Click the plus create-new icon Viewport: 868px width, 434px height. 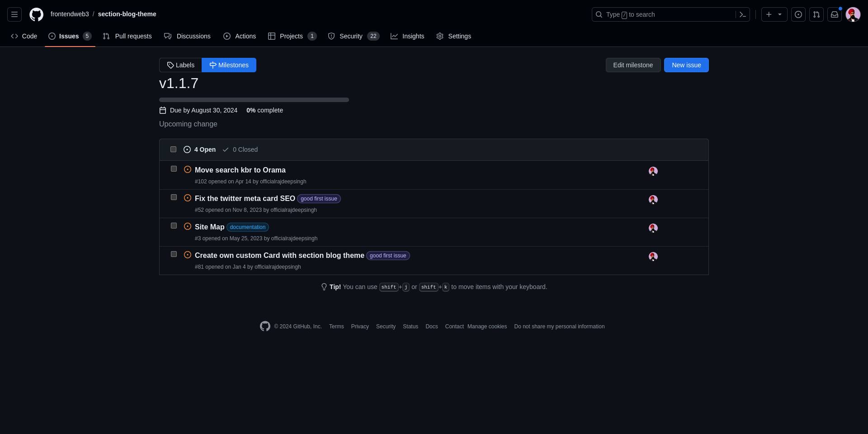click(x=769, y=14)
